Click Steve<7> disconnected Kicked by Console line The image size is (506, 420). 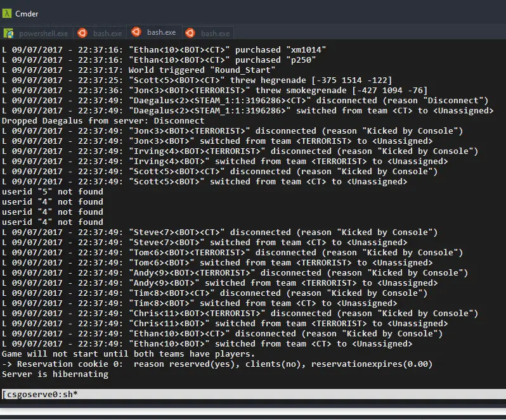pyautogui.click(x=220, y=232)
